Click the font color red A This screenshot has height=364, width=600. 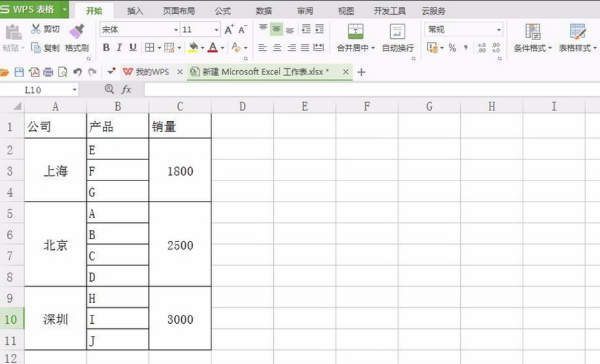(x=213, y=48)
